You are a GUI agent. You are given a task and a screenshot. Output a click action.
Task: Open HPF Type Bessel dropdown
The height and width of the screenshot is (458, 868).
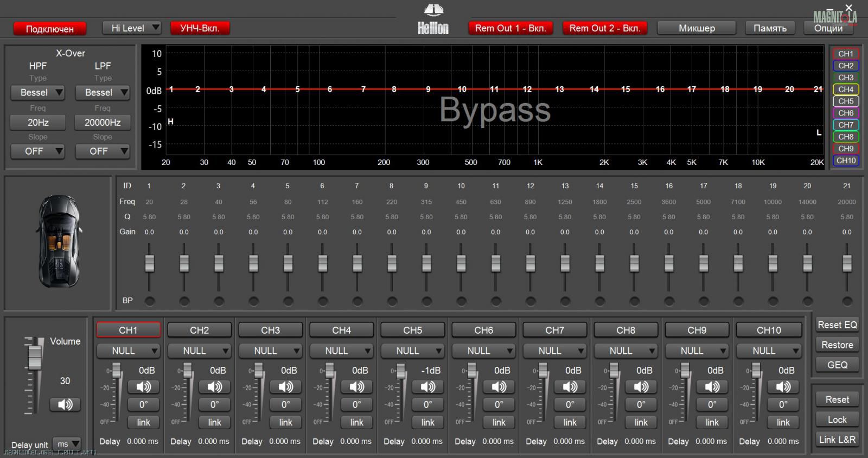38,93
